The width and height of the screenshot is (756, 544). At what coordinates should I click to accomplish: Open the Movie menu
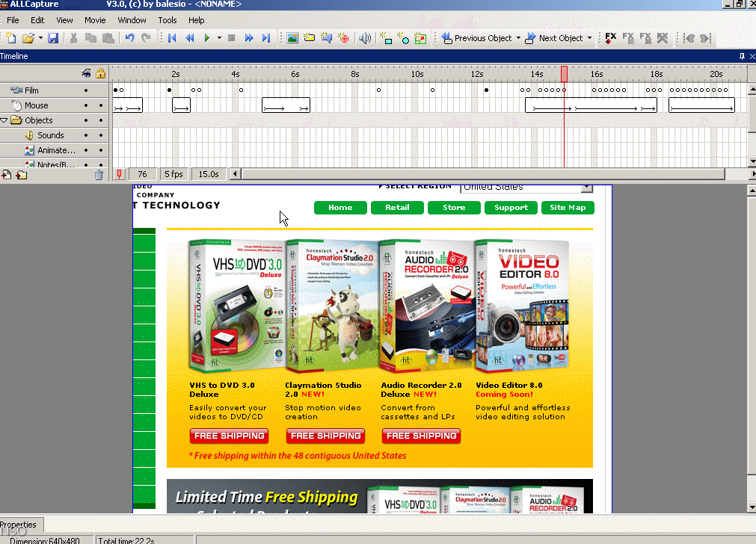click(x=95, y=20)
